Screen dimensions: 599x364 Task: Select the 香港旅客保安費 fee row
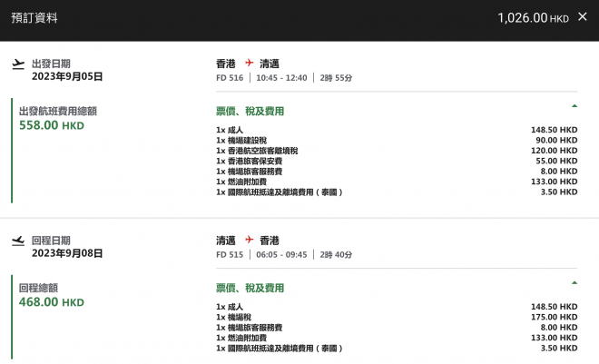pos(396,161)
